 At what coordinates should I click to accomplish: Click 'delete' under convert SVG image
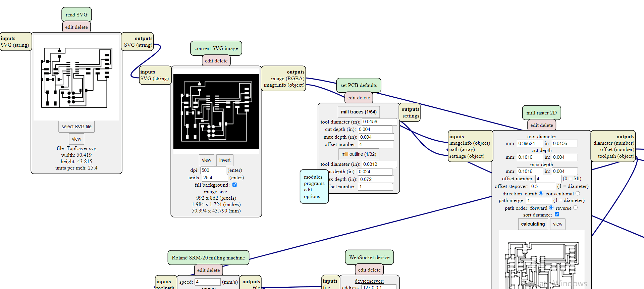click(221, 61)
